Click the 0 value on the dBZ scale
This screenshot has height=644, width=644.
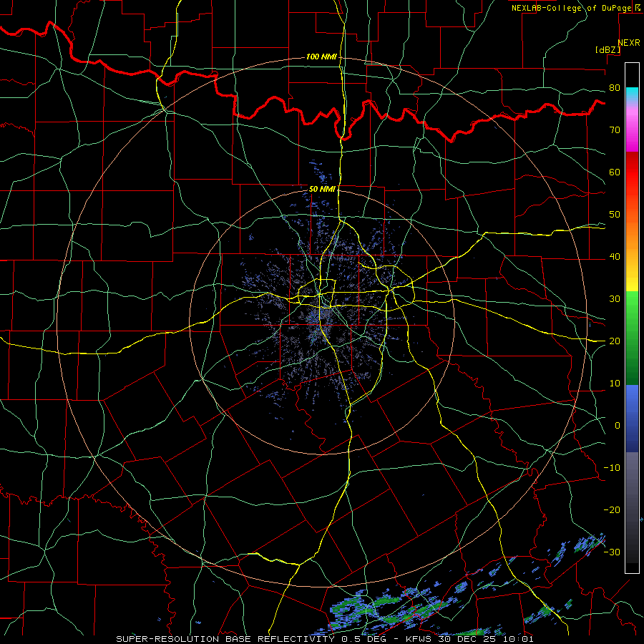point(618,426)
